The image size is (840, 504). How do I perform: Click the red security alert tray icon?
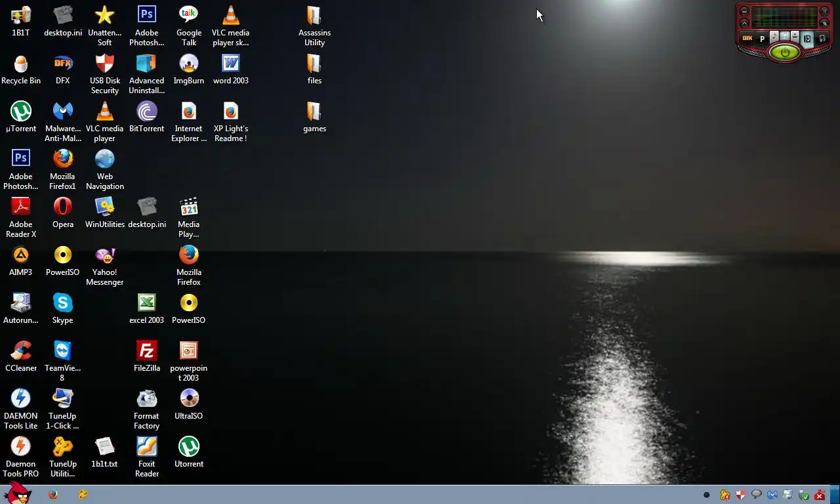(820, 495)
